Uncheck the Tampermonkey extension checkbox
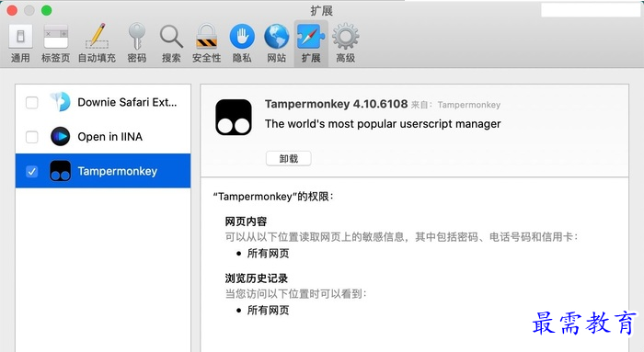This screenshot has width=644, height=352. tap(31, 171)
